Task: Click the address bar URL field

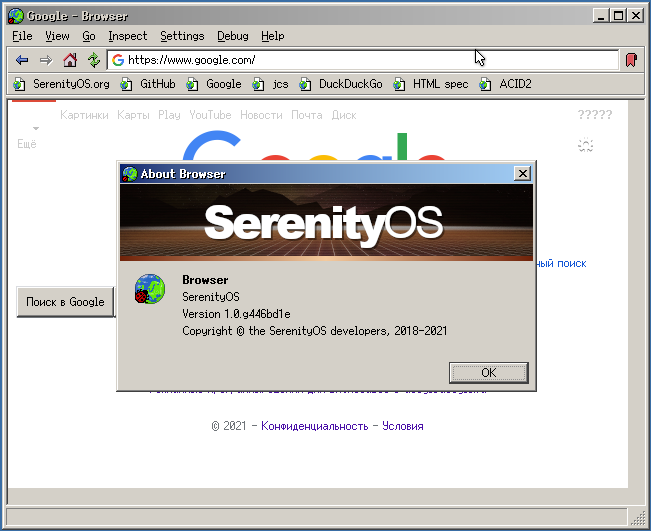Action: (x=362, y=60)
